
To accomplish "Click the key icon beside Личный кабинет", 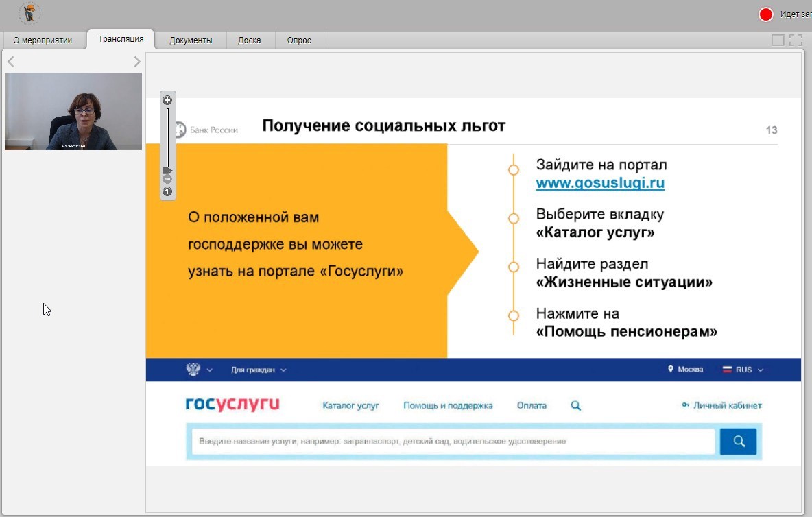I will (x=686, y=405).
